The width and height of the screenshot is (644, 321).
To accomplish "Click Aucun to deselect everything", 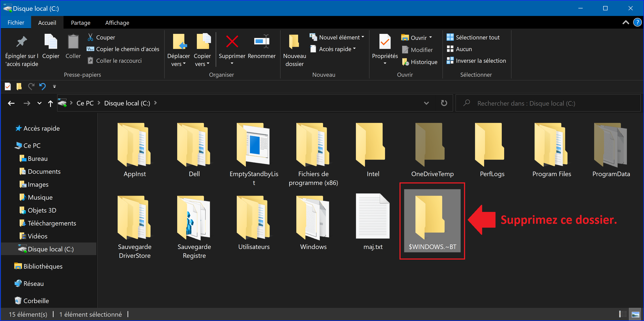I will click(x=459, y=49).
